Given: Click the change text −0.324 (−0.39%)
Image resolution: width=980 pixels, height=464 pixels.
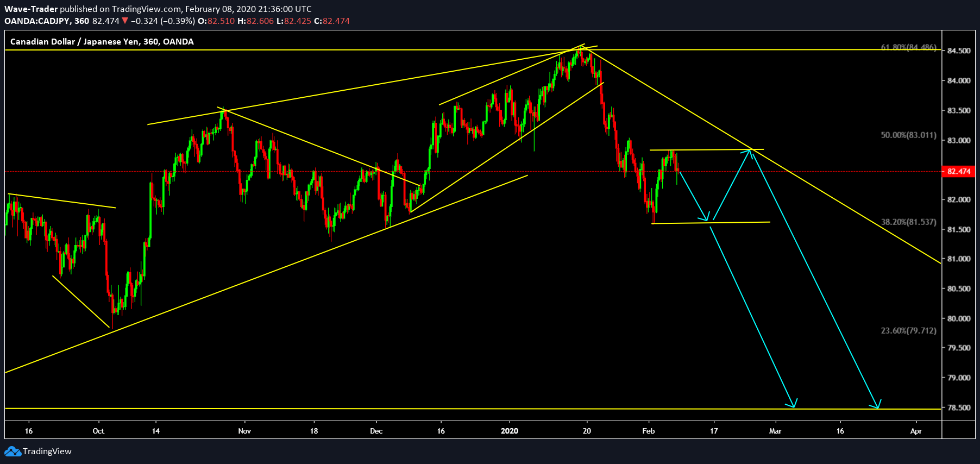Looking at the screenshot, I should [x=163, y=21].
